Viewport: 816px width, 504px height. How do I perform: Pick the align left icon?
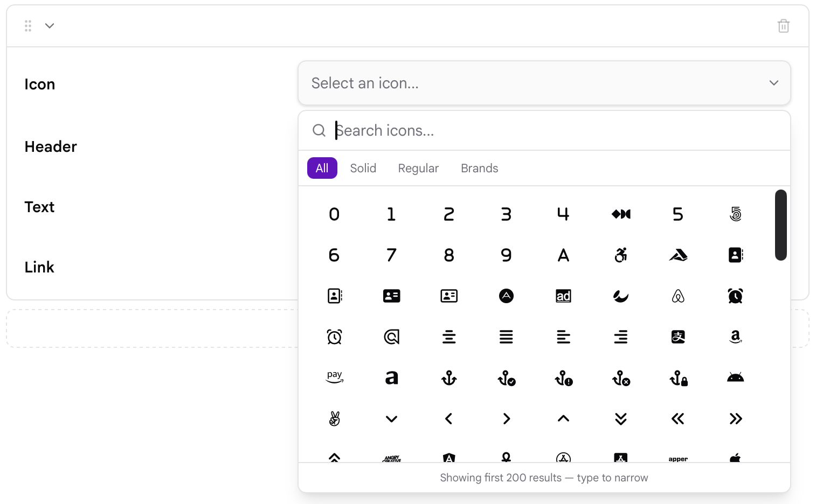pos(563,337)
